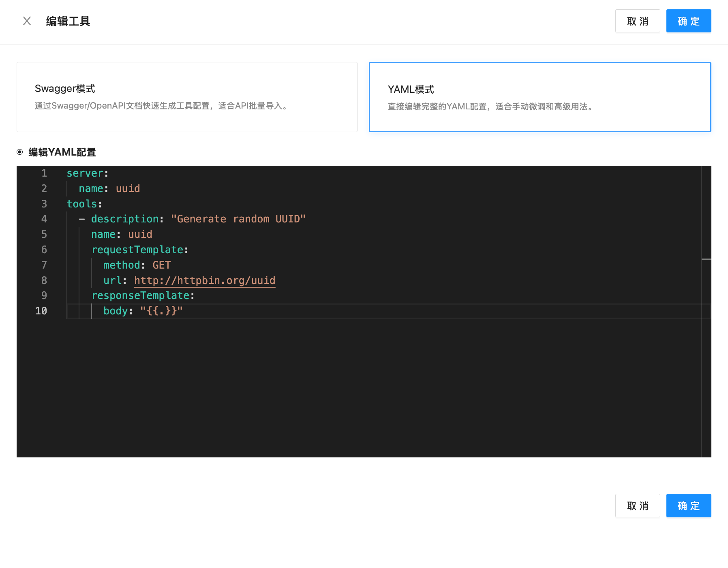Screen dimensions: 728x568
Task: Open the http://httpbin.org/uuid link in the editor
Action: [205, 280]
